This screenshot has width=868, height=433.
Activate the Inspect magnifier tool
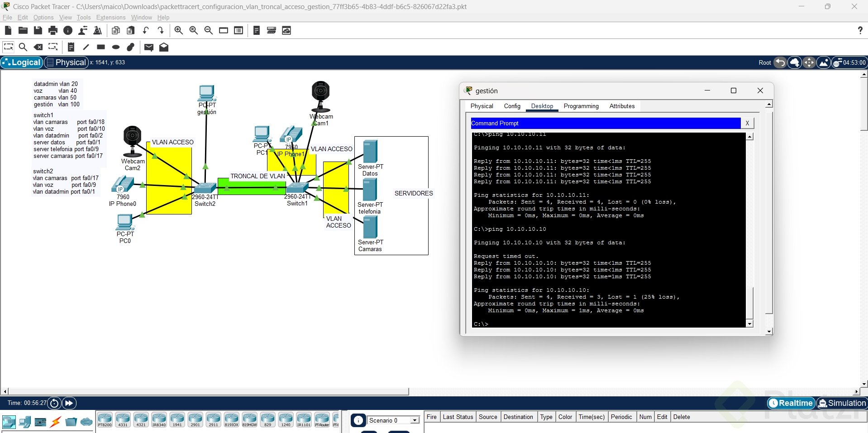tap(23, 47)
